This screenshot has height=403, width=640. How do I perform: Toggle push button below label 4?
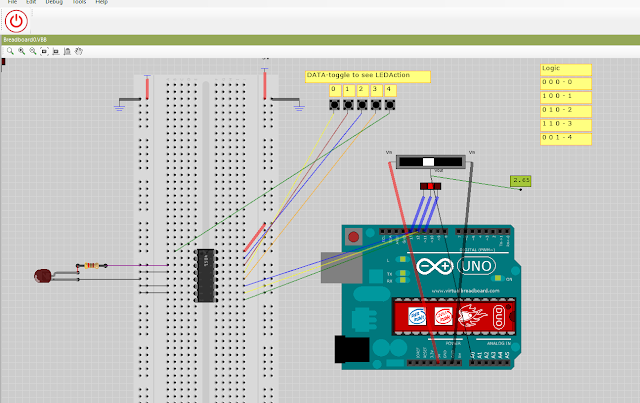click(x=390, y=105)
